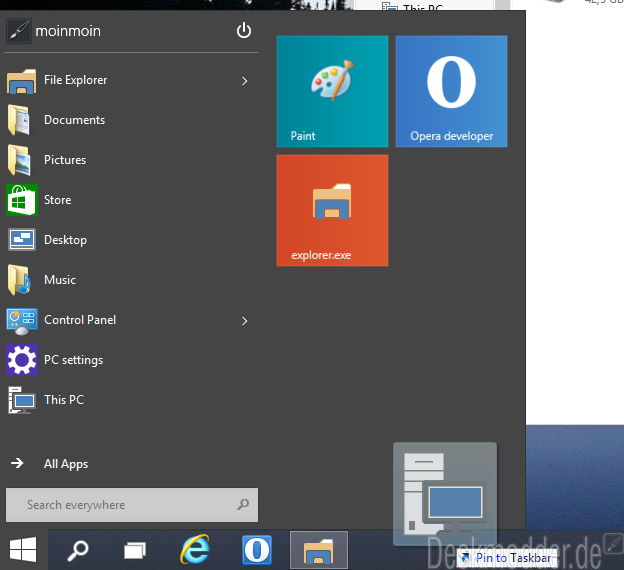Open the Music folder icon

click(x=19, y=280)
